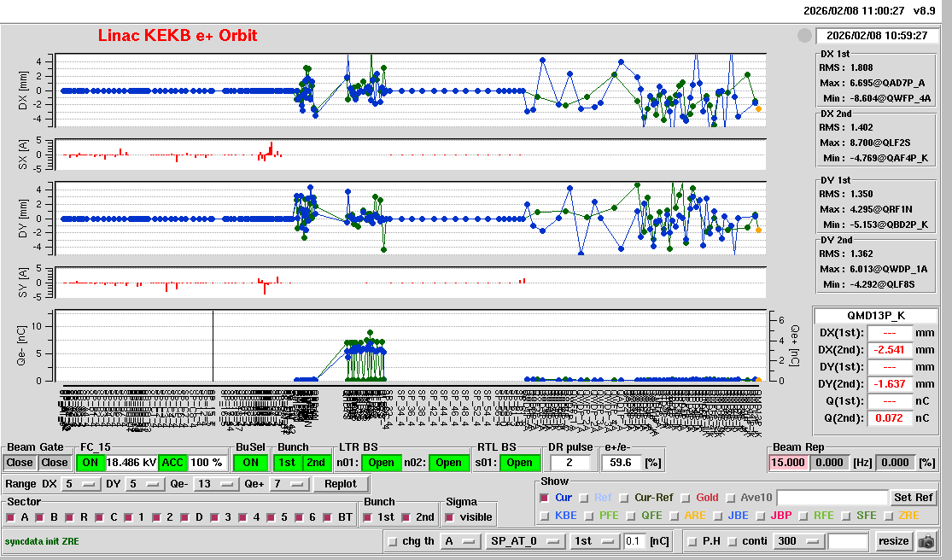The height and width of the screenshot is (560, 952).
Task: Click the LTR BS n01 Open button
Action: (381, 463)
